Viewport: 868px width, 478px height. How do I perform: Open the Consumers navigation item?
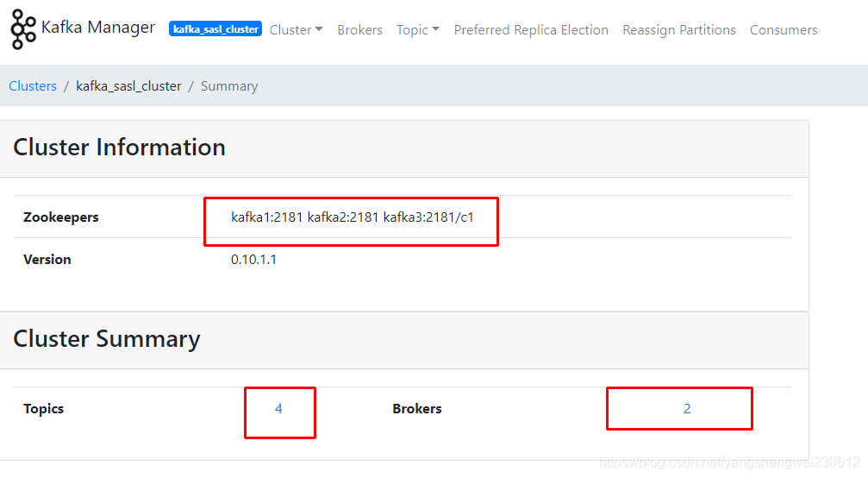784,30
